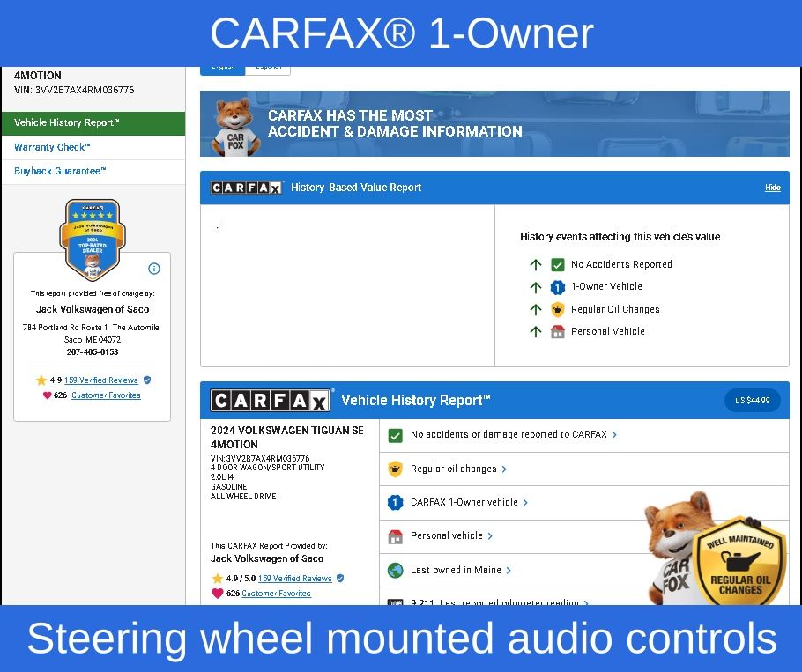Click the Personal Vehicle house icon in value report
Screen dimensions: 802x672
[558, 332]
